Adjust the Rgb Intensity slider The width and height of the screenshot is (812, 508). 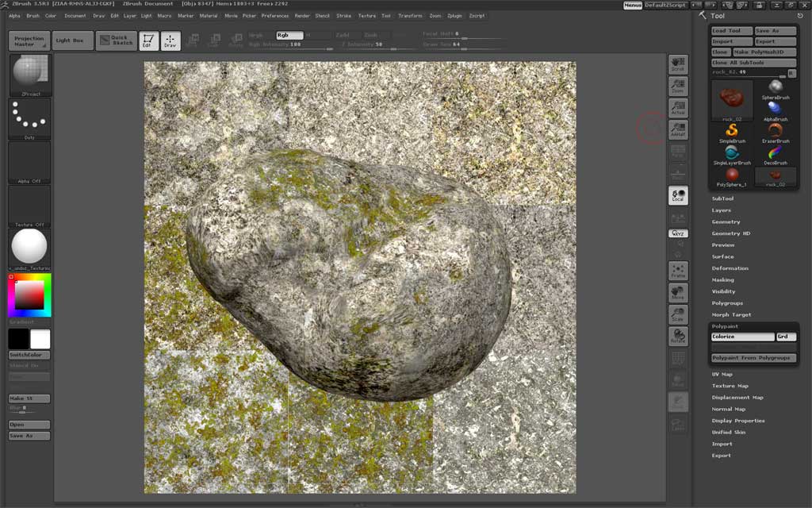290,45
